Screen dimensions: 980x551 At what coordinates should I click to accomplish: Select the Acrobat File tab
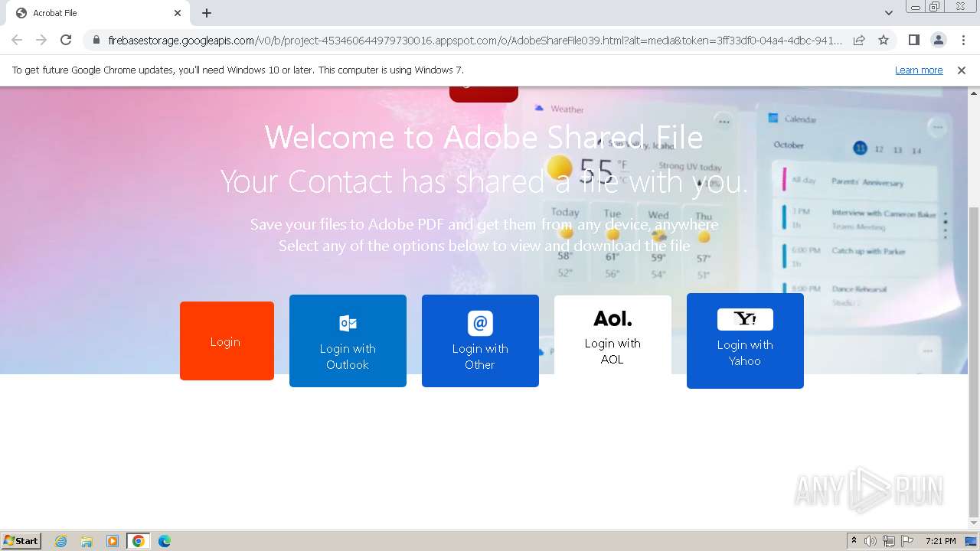[x=96, y=13]
